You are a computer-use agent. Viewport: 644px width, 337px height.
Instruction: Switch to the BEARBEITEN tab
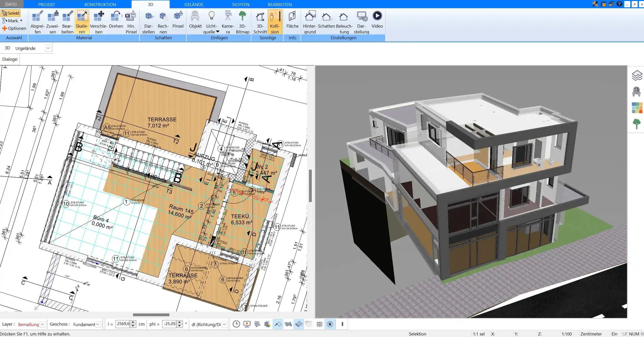(280, 4)
